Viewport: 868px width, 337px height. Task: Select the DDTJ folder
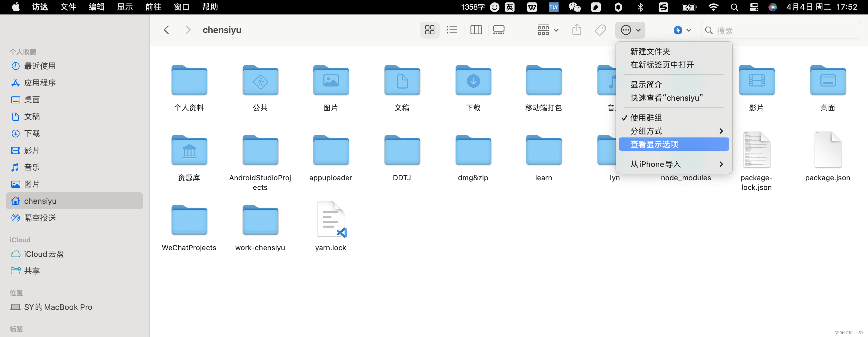pyautogui.click(x=402, y=150)
